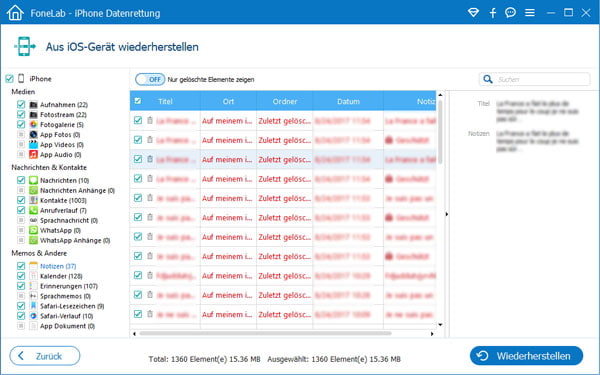The image size is (600, 375).
Task: Click the Nachrichten message icon
Action: (34, 180)
